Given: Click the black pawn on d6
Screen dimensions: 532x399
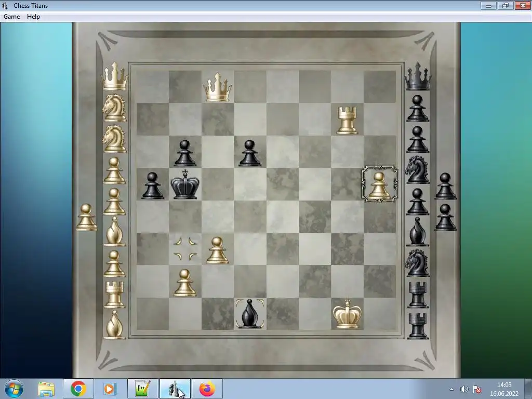Looking at the screenshot, I should tap(250, 153).
